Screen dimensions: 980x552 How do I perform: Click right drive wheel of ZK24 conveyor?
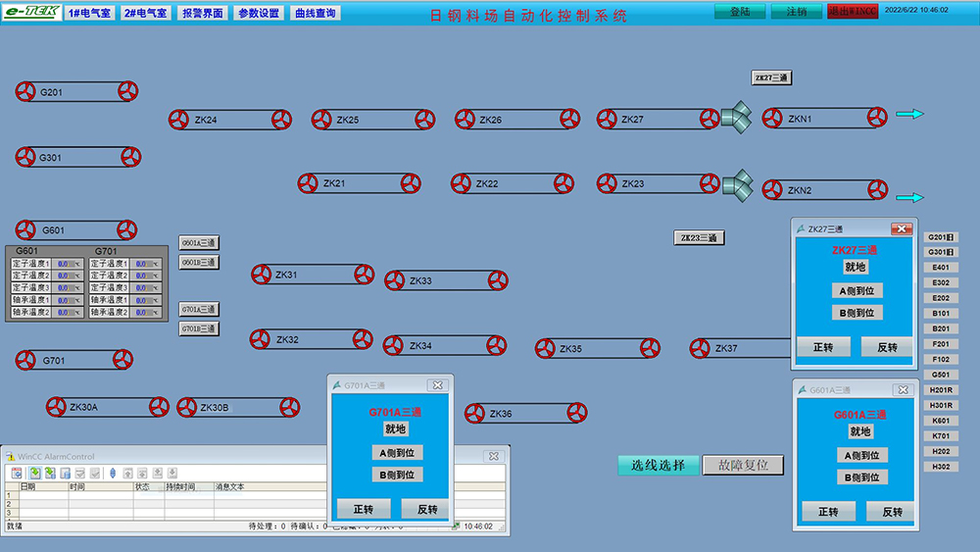(281, 120)
